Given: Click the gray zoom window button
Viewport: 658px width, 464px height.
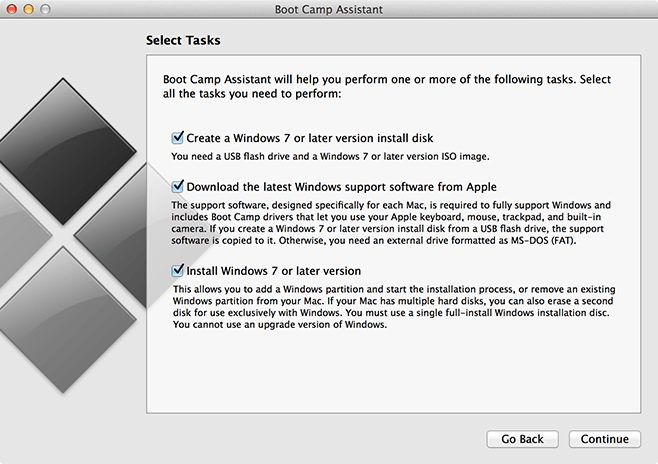Looking at the screenshot, I should click(x=45, y=9).
